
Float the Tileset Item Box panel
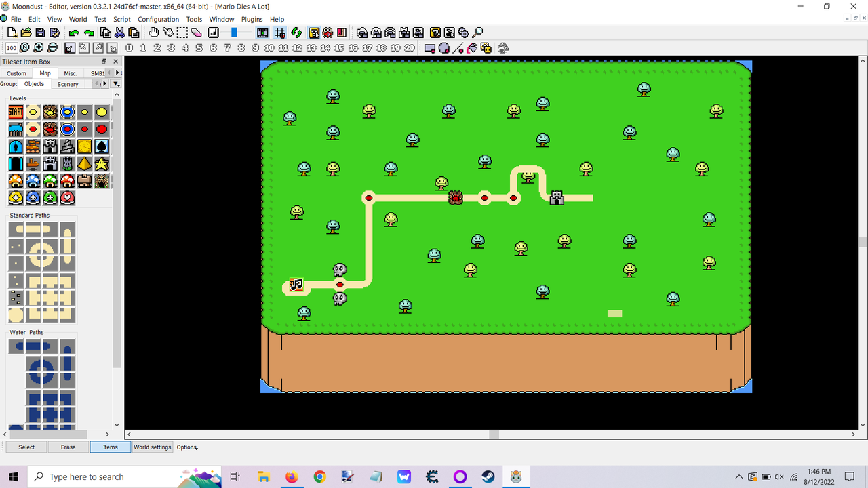(104, 62)
